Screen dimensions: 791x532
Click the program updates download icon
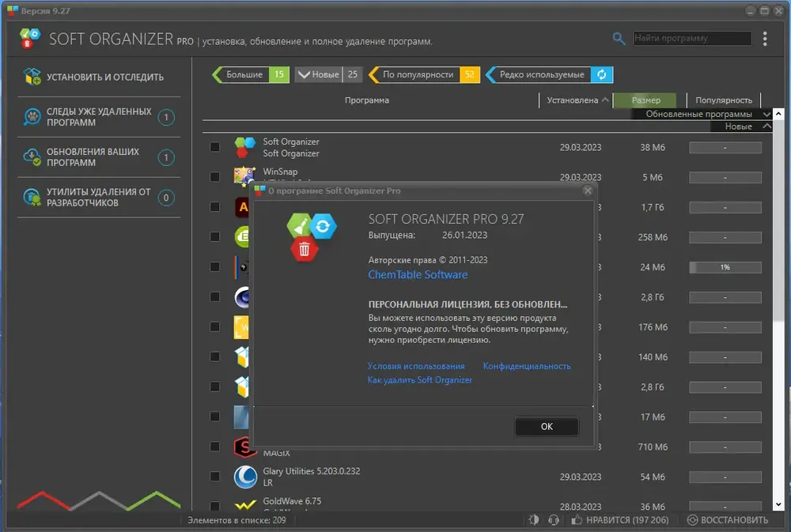[x=32, y=157]
